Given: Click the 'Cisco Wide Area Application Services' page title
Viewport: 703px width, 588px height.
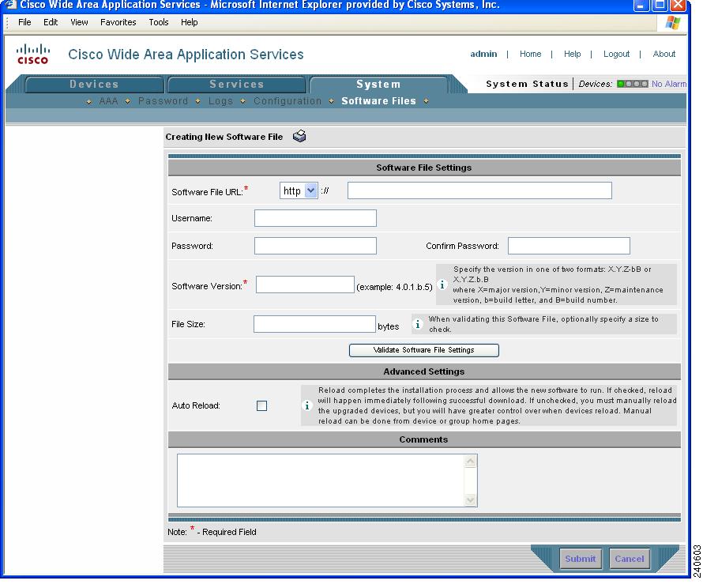Looking at the screenshot, I should click(x=186, y=55).
